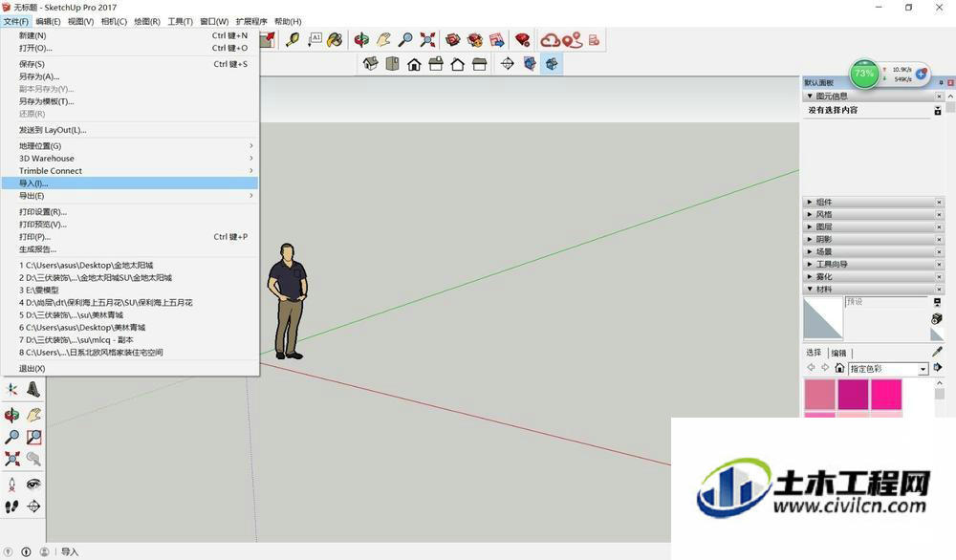
Task: Click Zoom Extents in top toolbar
Action: pyautogui.click(x=427, y=40)
